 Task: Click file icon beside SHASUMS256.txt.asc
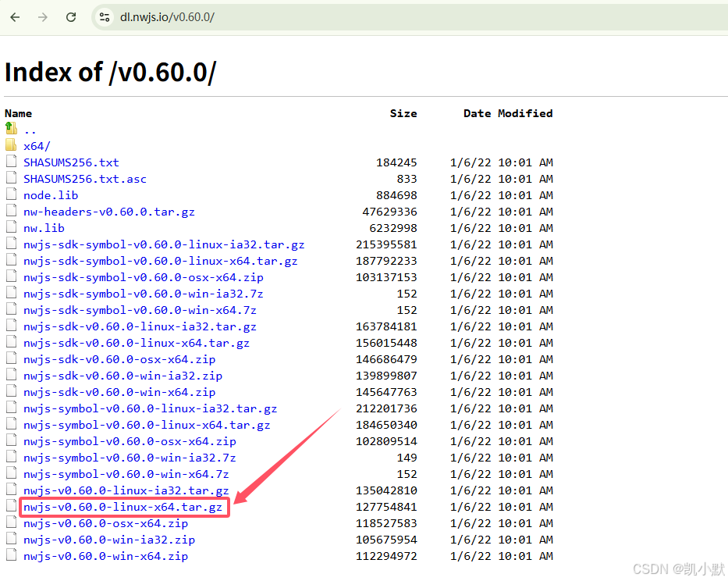click(11, 177)
